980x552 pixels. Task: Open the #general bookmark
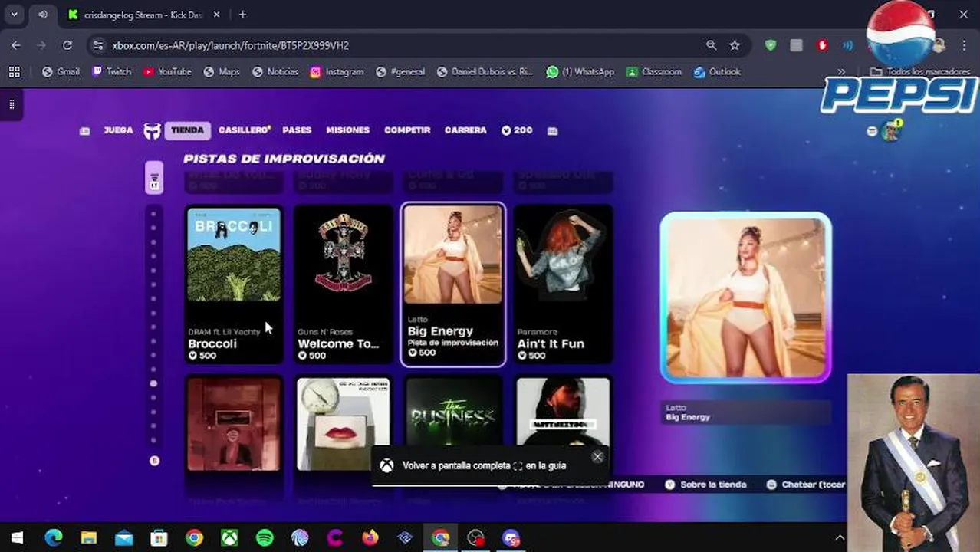(x=400, y=71)
